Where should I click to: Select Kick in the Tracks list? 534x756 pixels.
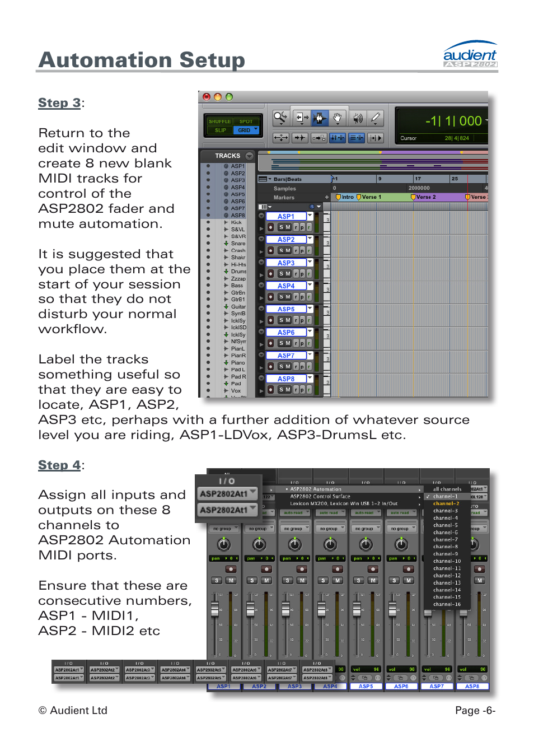pyautogui.click(x=236, y=222)
